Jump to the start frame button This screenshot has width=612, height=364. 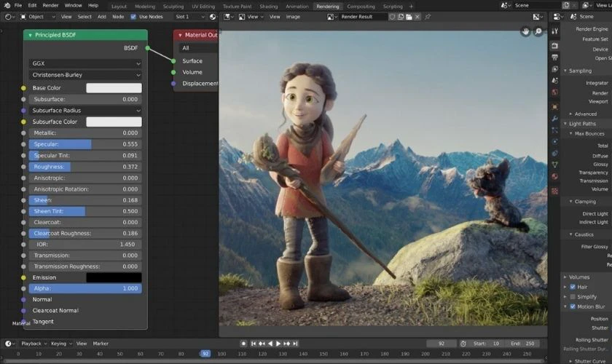[x=254, y=344]
